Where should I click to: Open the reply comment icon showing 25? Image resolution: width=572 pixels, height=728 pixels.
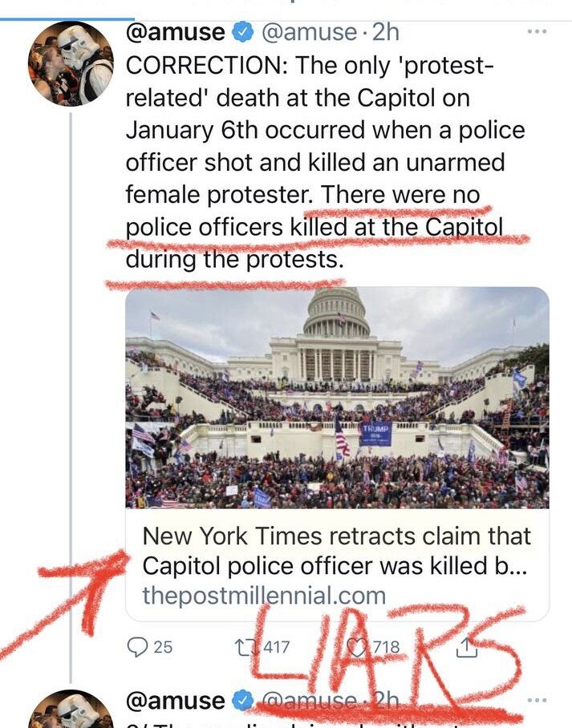coord(137,647)
